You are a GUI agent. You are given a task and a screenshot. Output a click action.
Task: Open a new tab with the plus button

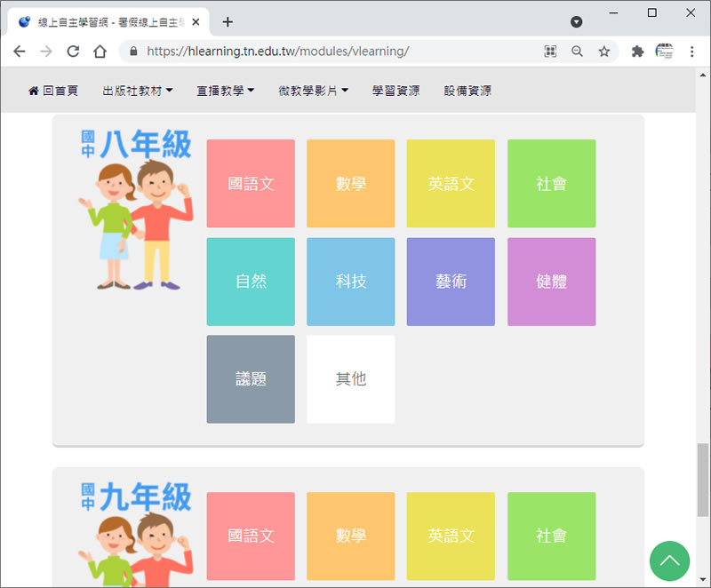[x=228, y=21]
